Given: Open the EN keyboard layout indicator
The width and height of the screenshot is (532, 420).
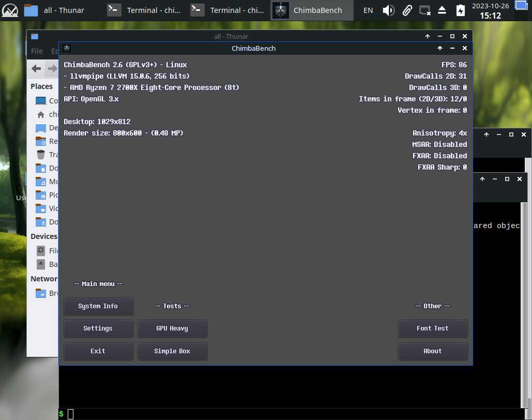Looking at the screenshot, I should (368, 10).
